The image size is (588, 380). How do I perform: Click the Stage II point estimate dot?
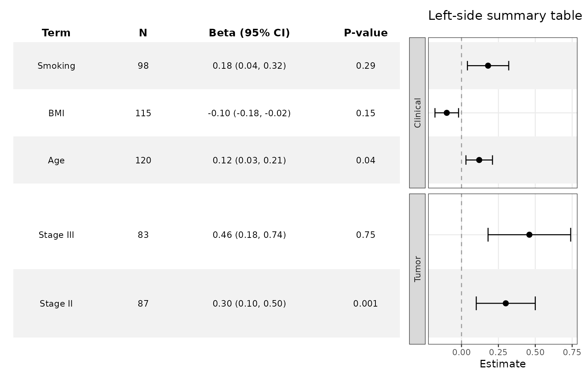tap(505, 303)
